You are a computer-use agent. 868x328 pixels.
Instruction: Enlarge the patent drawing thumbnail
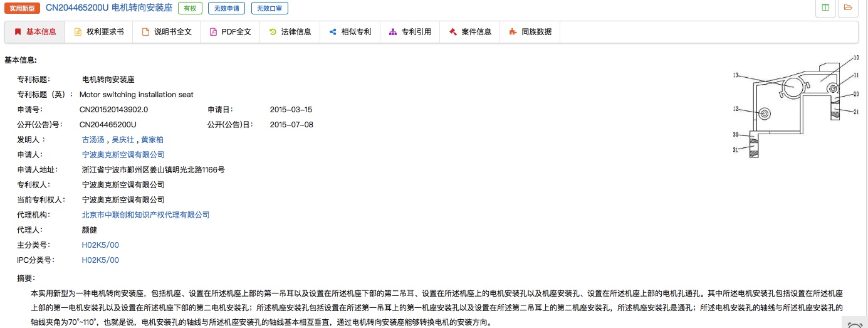[796, 107]
